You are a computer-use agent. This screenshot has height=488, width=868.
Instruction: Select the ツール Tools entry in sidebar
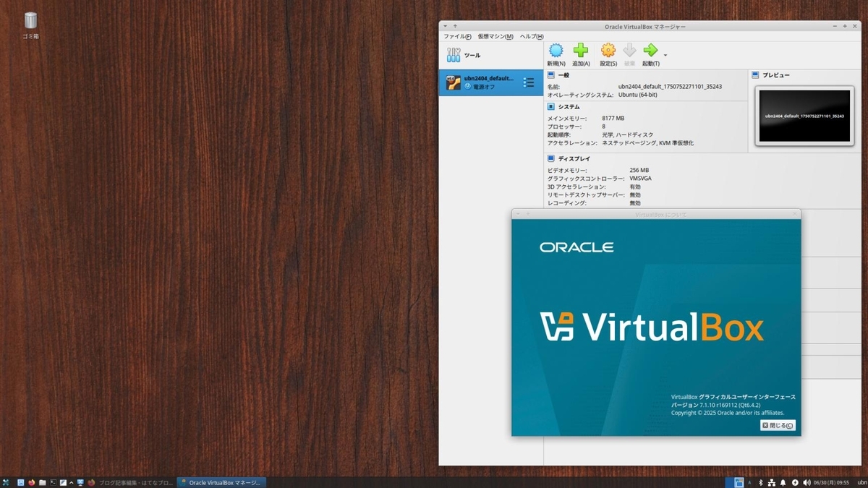491,55
